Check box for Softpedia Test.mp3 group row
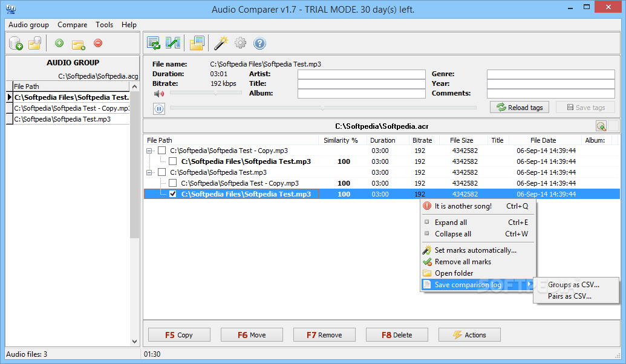Screen dimensions: 626x364 (161, 172)
